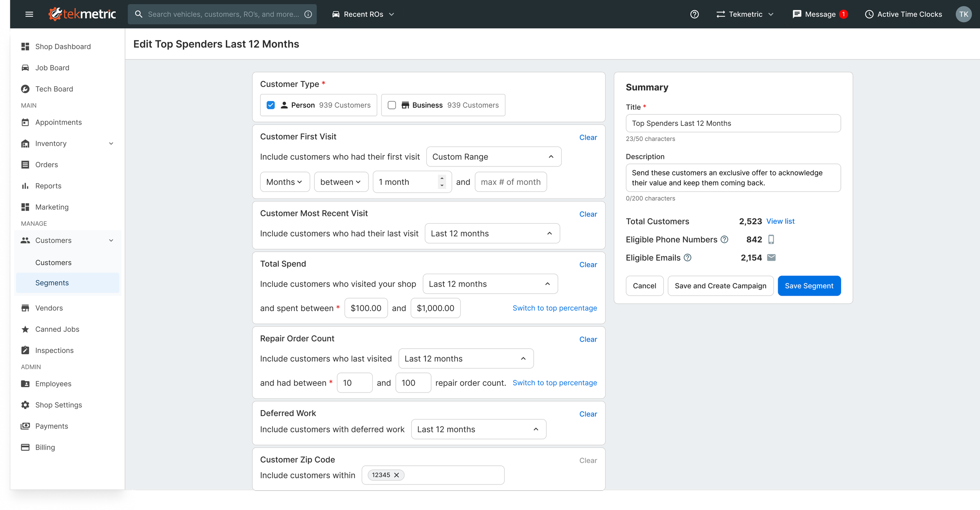This screenshot has height=510, width=980.
Task: Click the Save Segment button
Action: (809, 286)
